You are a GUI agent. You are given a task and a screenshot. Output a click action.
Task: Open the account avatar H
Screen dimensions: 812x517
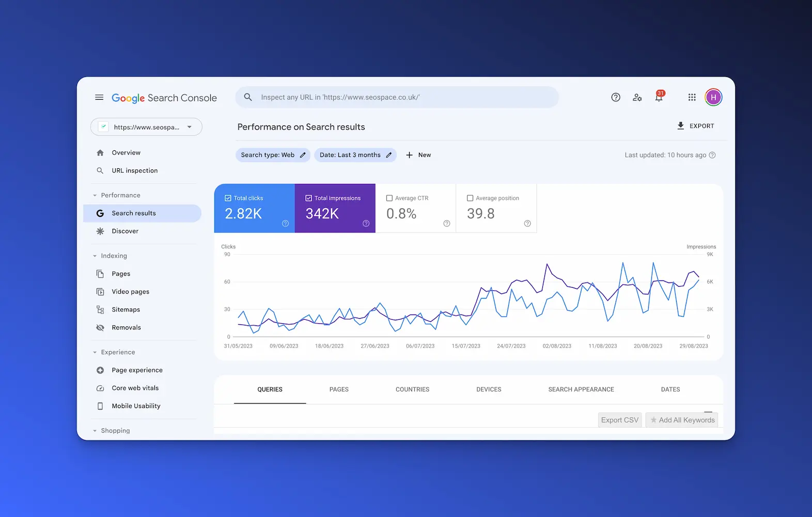tap(713, 97)
